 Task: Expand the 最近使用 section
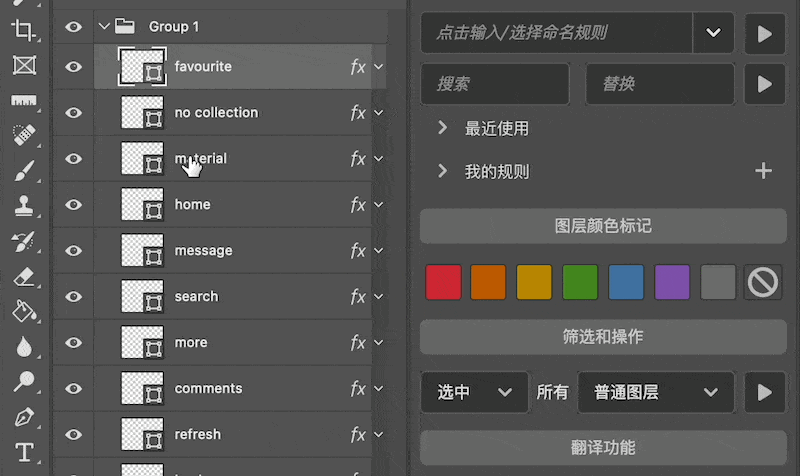click(x=442, y=128)
